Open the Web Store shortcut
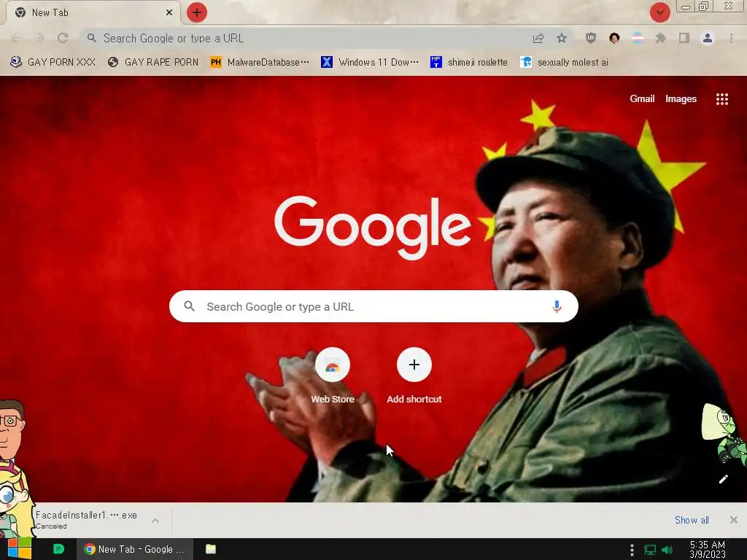The height and width of the screenshot is (560, 747). [333, 376]
